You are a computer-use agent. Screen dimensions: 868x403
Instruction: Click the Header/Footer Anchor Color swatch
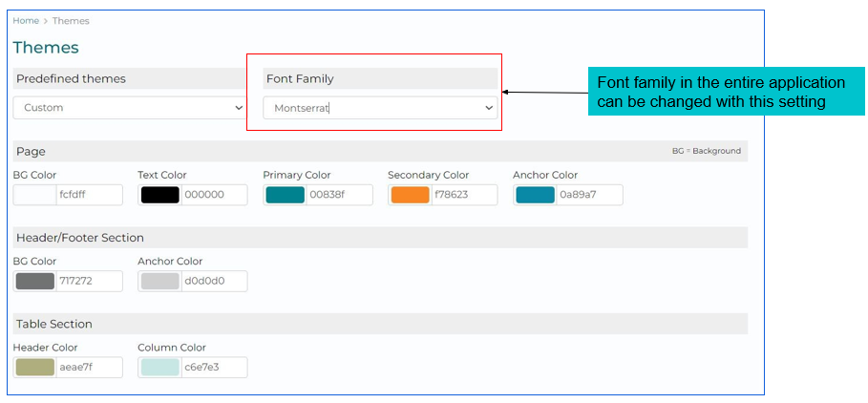[x=159, y=281]
